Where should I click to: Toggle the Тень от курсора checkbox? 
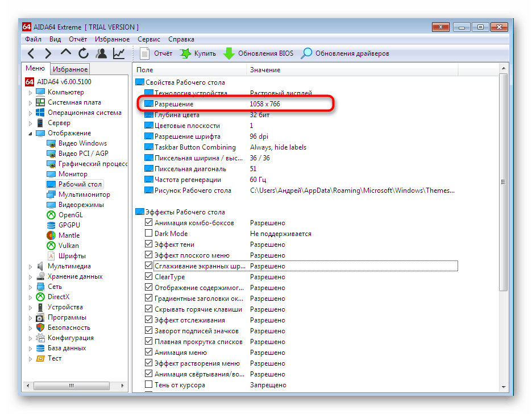coord(148,384)
